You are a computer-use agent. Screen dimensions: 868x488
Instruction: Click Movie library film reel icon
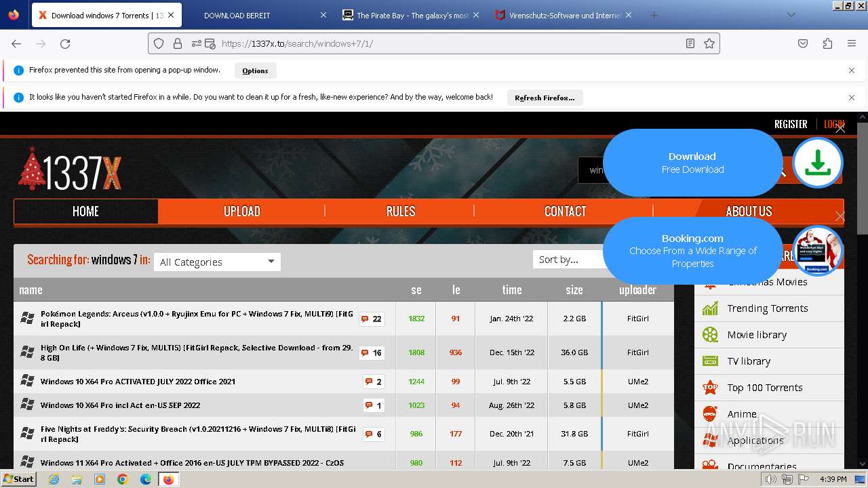710,335
